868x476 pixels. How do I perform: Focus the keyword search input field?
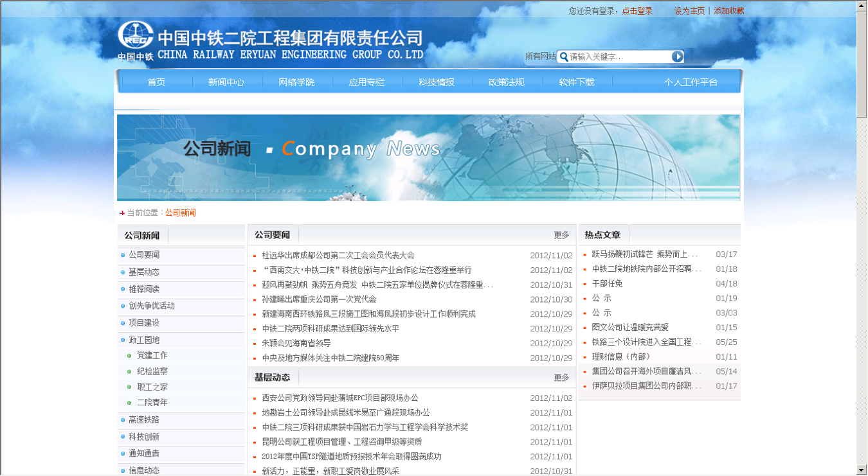(x=619, y=57)
